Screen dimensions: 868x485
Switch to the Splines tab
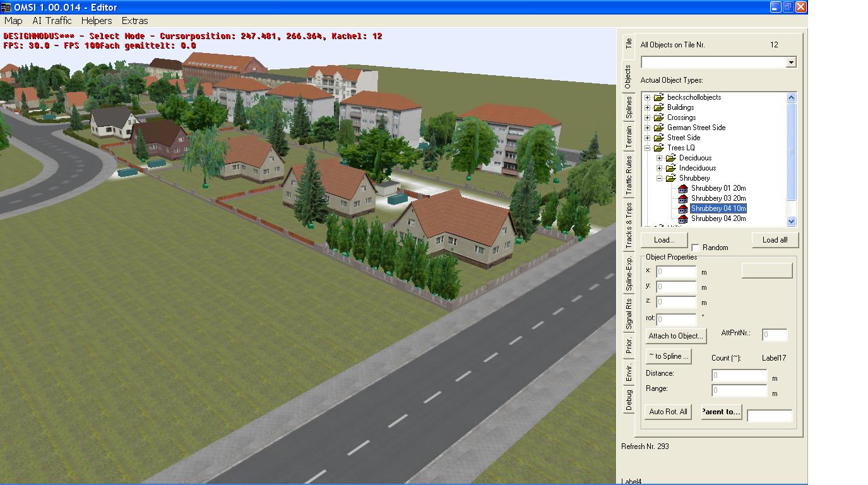point(628,107)
